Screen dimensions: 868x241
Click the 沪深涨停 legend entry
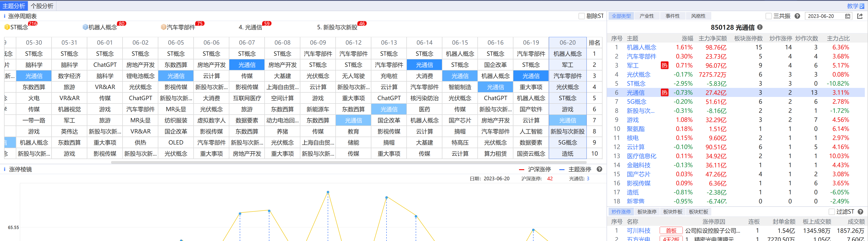tap(535, 169)
